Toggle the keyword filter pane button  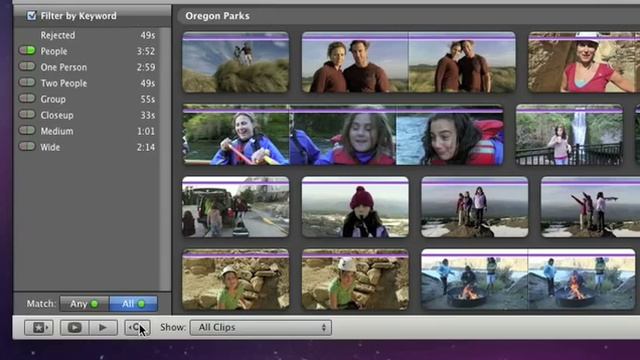click(137, 327)
